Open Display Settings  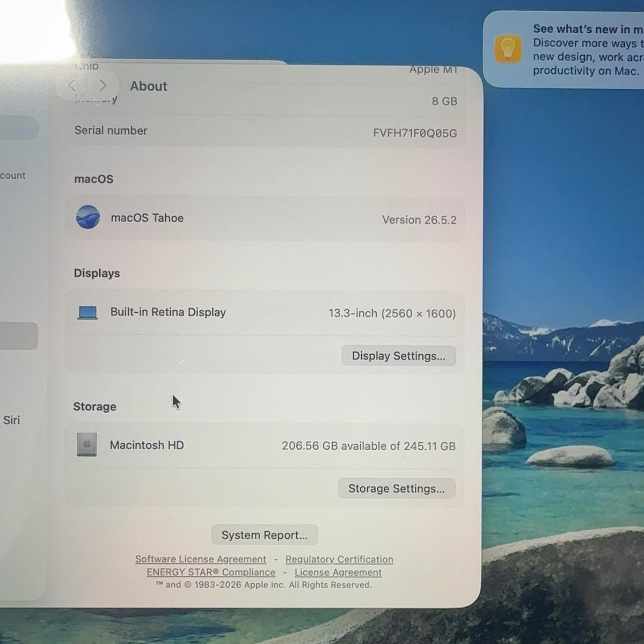[398, 356]
